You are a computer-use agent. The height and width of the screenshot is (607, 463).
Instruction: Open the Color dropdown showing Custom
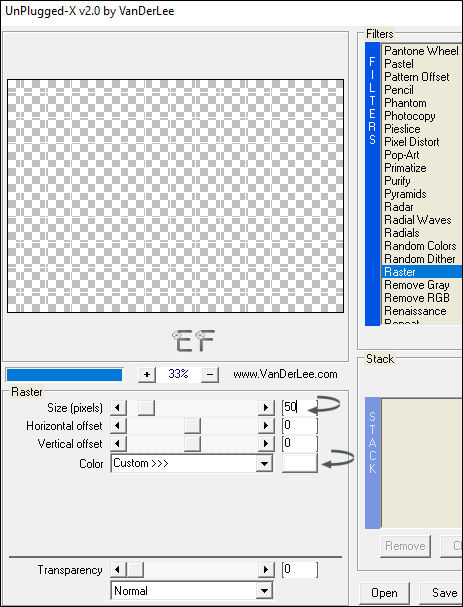(x=192, y=463)
